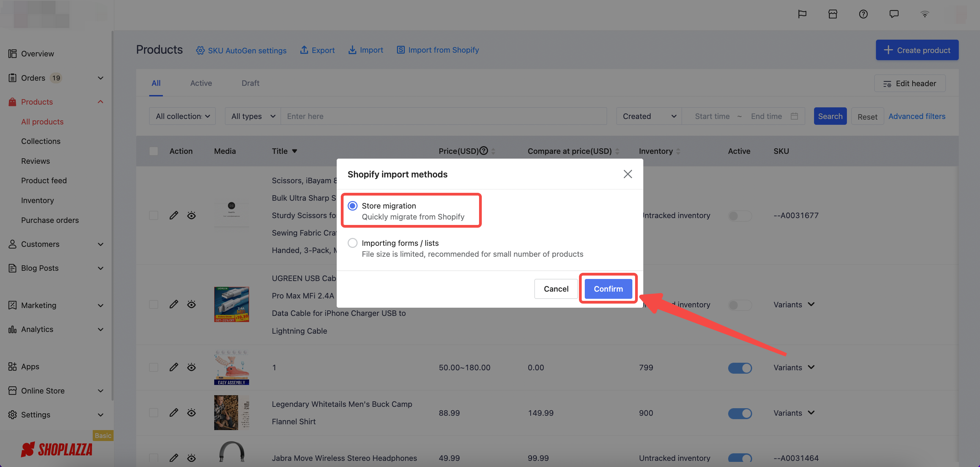Open Collections in the sidebar
980x467 pixels.
point(41,141)
